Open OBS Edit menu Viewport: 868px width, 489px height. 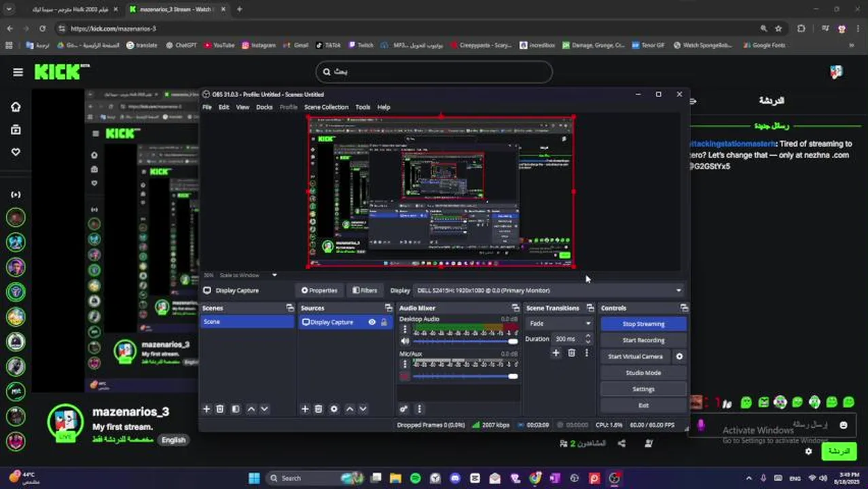coord(223,107)
